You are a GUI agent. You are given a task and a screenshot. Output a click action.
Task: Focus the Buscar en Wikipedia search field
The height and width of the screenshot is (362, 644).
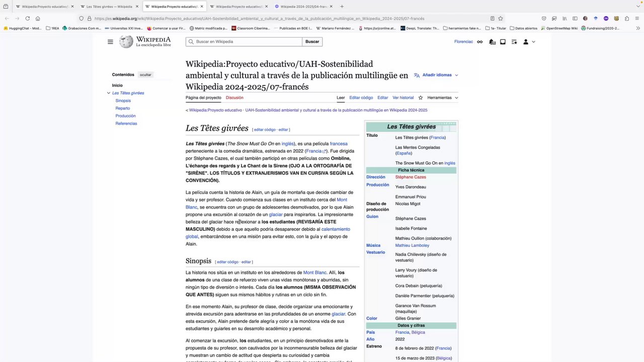coord(244,42)
